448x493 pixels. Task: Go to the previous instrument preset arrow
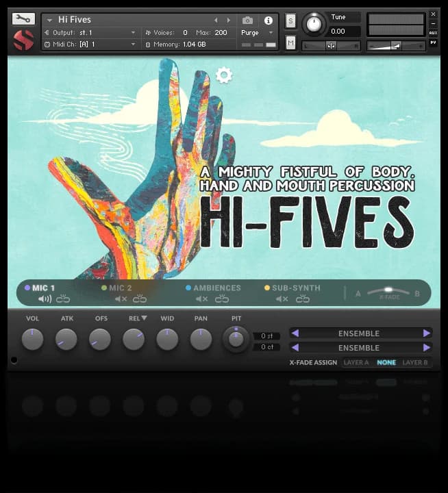coord(216,20)
